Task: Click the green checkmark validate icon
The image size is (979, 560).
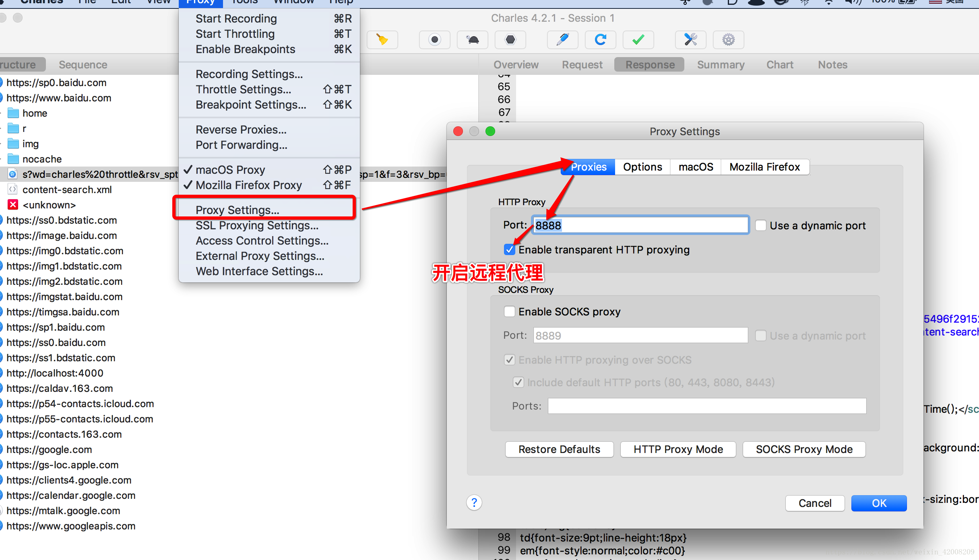Action: (638, 40)
